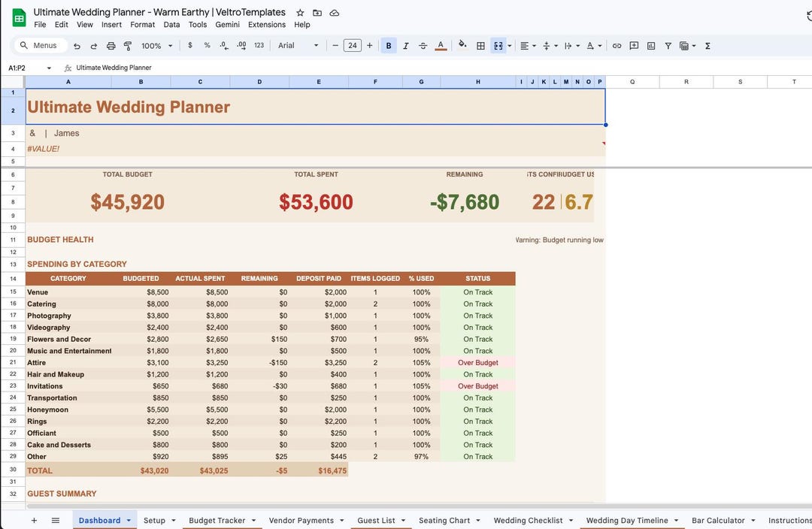
Task: Click the Google Sheets home icon
Action: coord(19,18)
